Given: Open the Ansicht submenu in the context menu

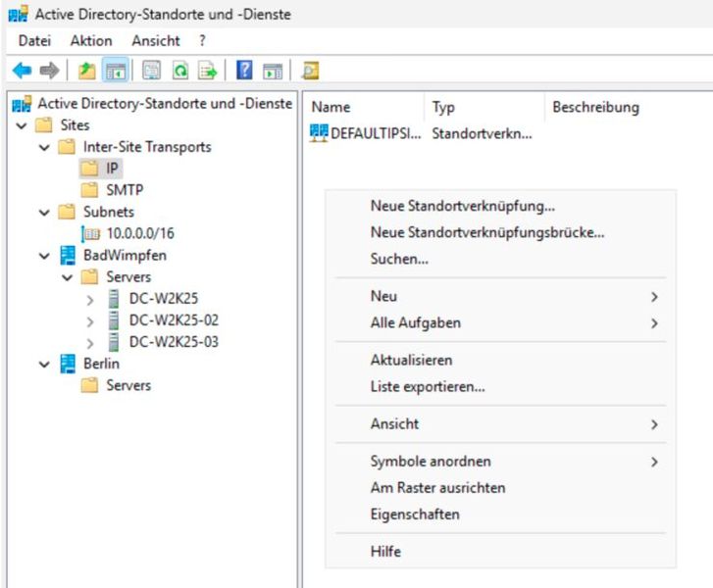Looking at the screenshot, I should pos(500,424).
